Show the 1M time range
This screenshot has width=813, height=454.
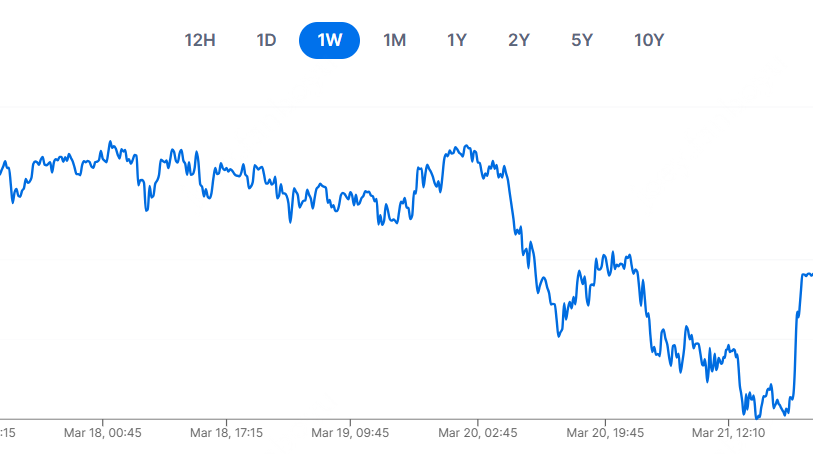coord(394,41)
